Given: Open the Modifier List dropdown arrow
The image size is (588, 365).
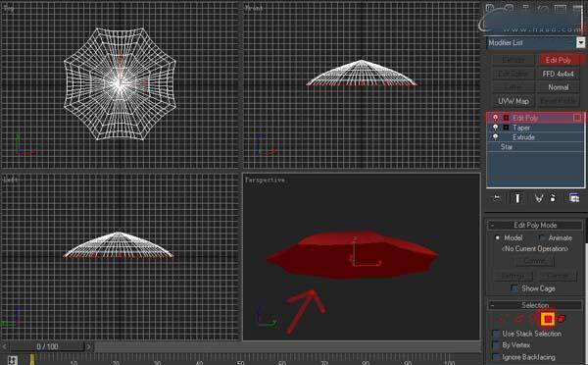Looking at the screenshot, I should coord(580,43).
